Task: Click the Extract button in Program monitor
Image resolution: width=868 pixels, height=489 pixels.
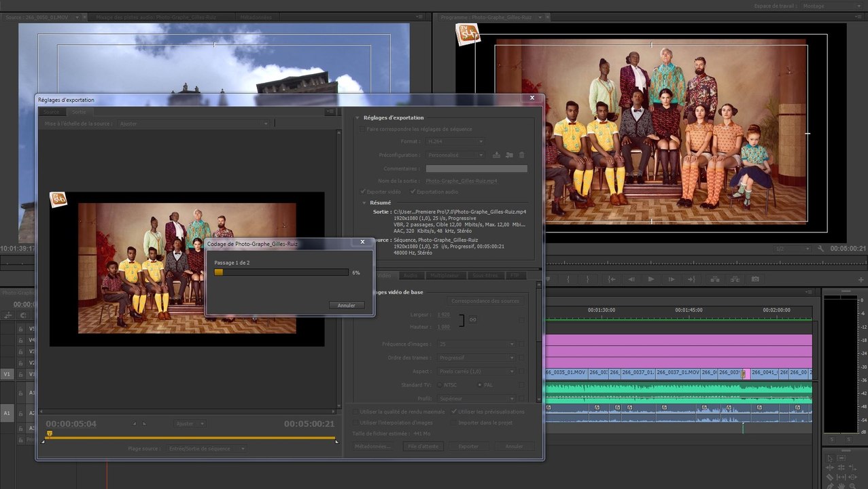Action: coord(735,279)
